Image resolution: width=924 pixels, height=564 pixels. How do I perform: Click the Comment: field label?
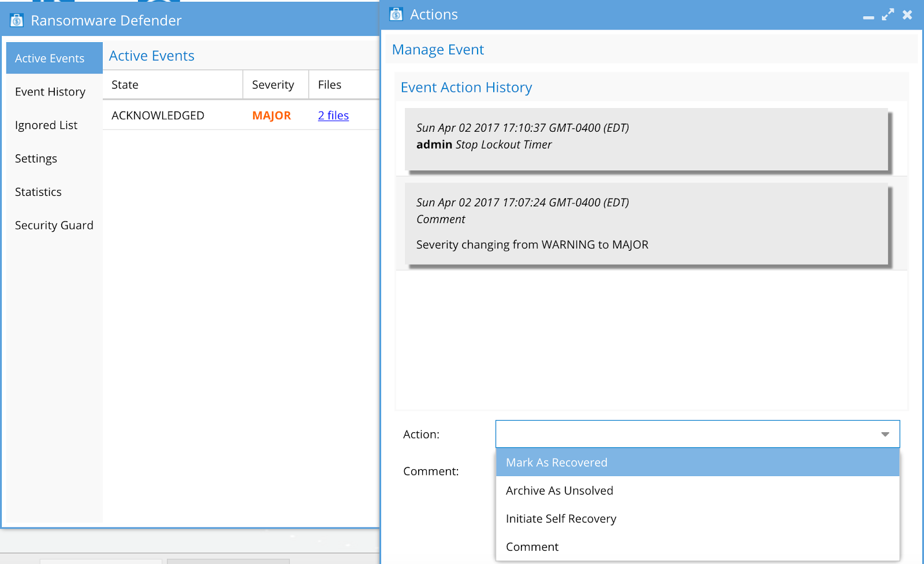tap(431, 472)
